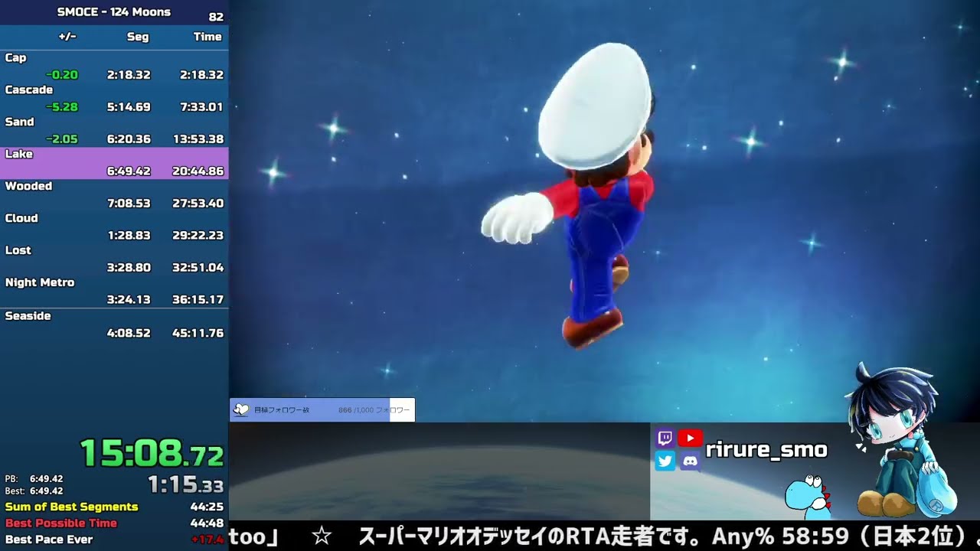Click the Cascade delta -5.28
980x551 pixels.
pyautogui.click(x=61, y=107)
